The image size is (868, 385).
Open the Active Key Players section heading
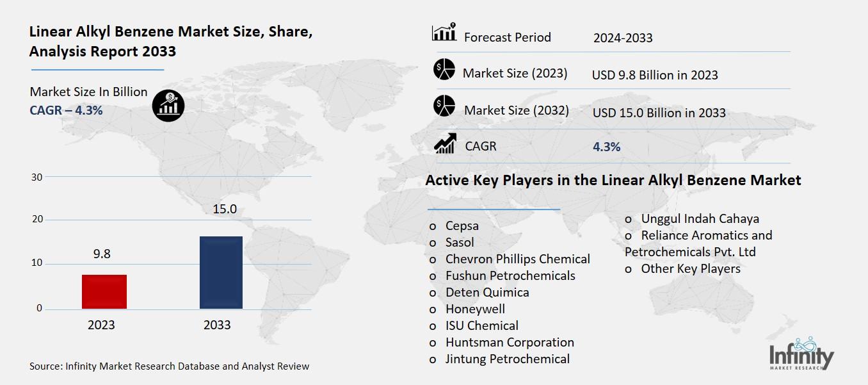coord(613,180)
